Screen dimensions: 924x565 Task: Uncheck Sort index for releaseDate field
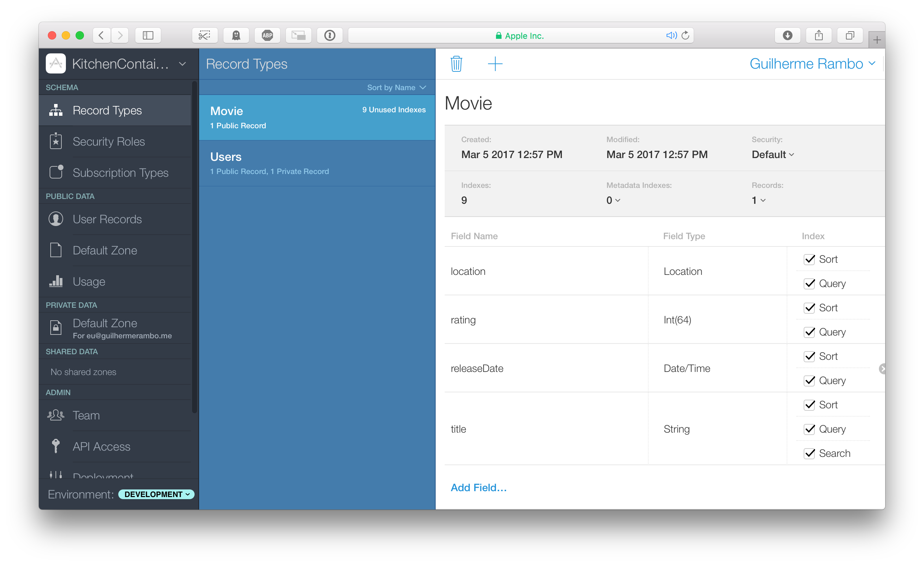point(809,356)
